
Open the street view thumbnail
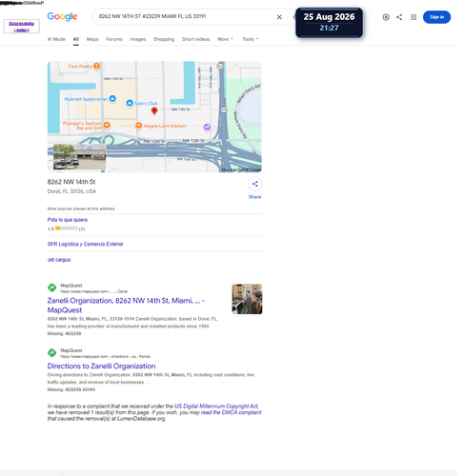click(x=79, y=157)
